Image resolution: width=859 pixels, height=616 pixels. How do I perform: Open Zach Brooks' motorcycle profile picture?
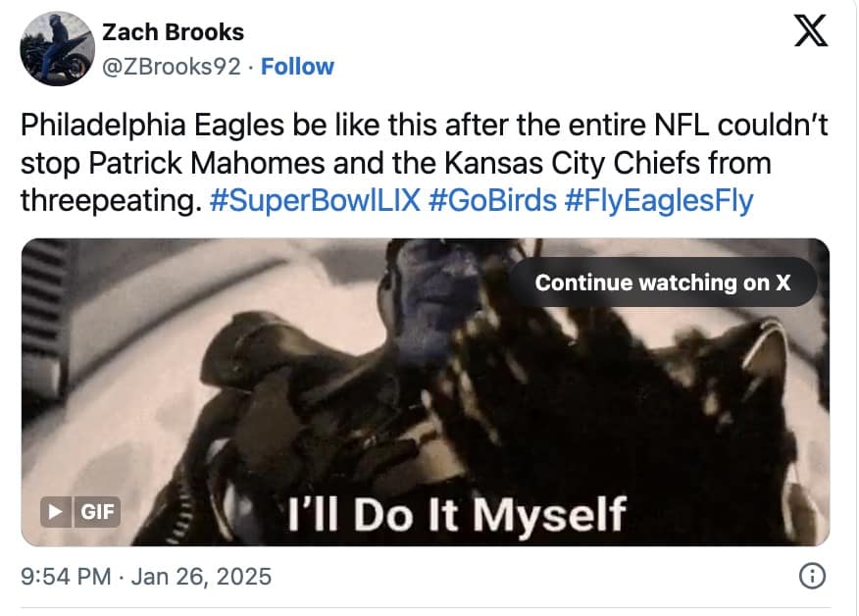[x=55, y=47]
